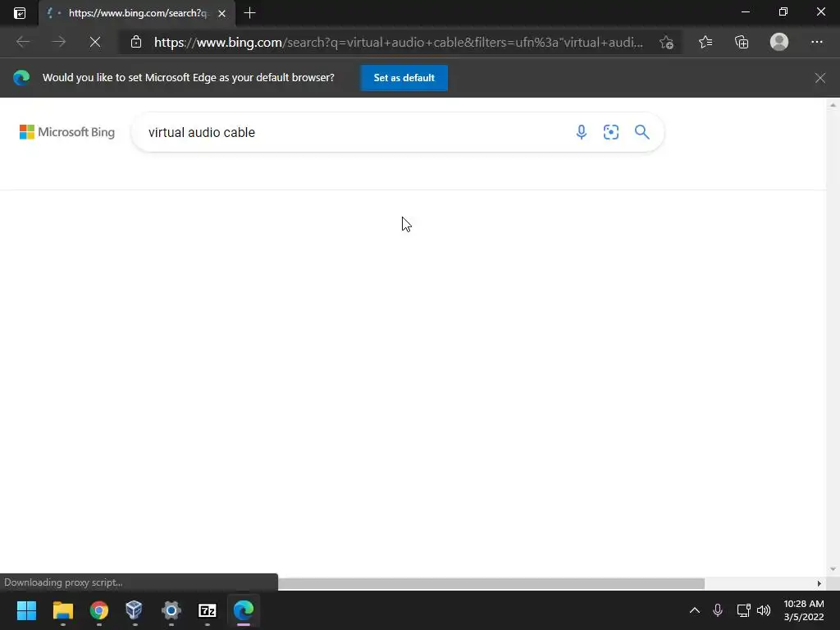This screenshot has height=630, width=840.
Task: Minimize the Edge window
Action: coord(745,11)
